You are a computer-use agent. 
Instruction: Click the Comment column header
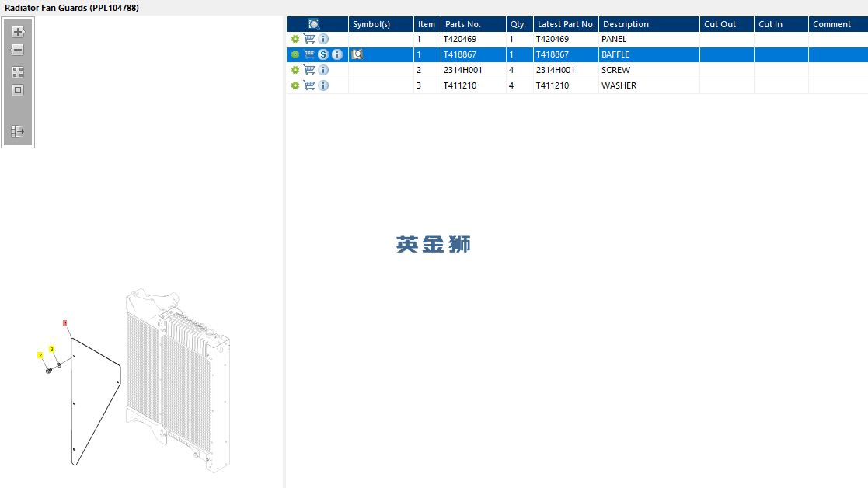[x=838, y=24]
